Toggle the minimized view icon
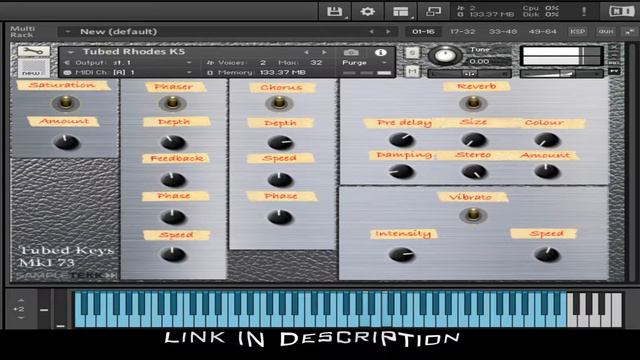Screen dimensions: 640x360 tap(433, 11)
